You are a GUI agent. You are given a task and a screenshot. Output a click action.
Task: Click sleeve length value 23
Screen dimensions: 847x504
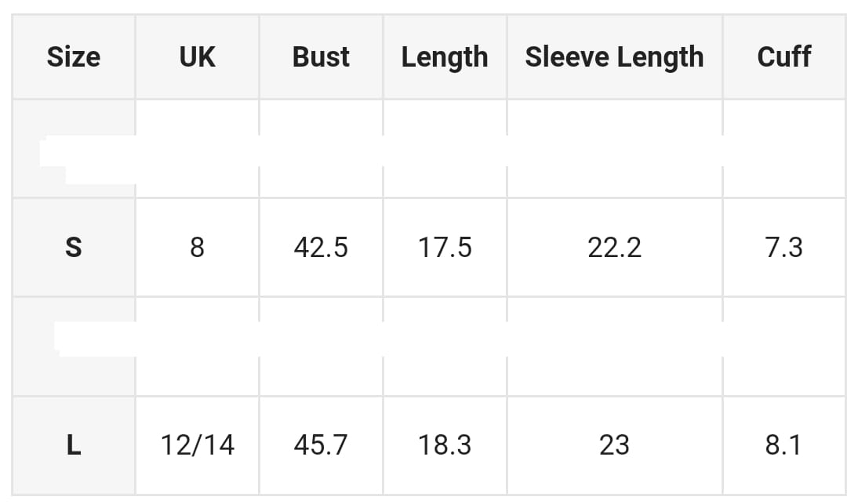[614, 445]
